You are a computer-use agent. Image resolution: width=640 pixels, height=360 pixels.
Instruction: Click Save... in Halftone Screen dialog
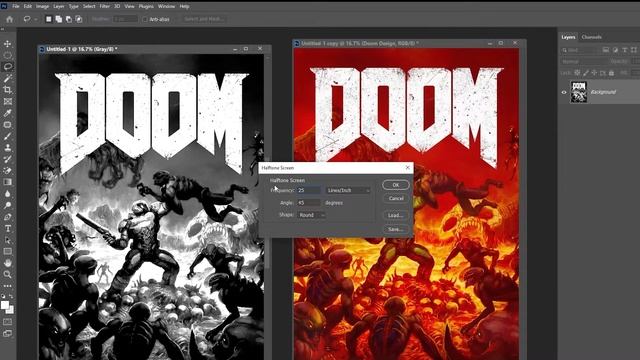[x=396, y=229]
